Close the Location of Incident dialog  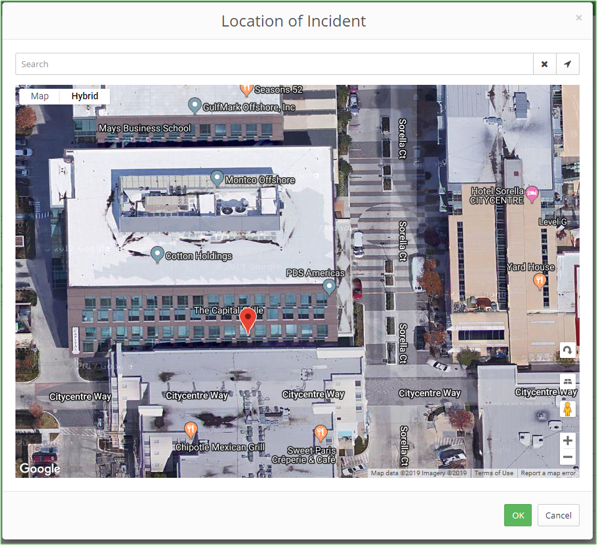[x=579, y=18]
